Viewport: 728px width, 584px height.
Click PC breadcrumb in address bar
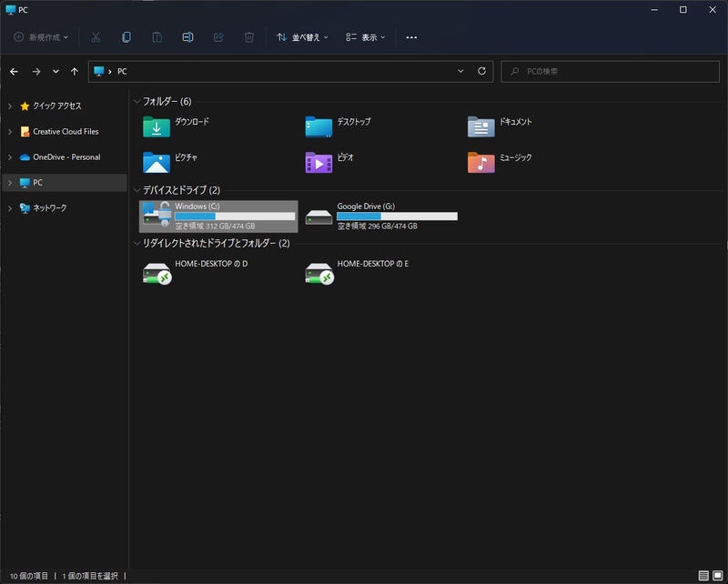pos(122,72)
